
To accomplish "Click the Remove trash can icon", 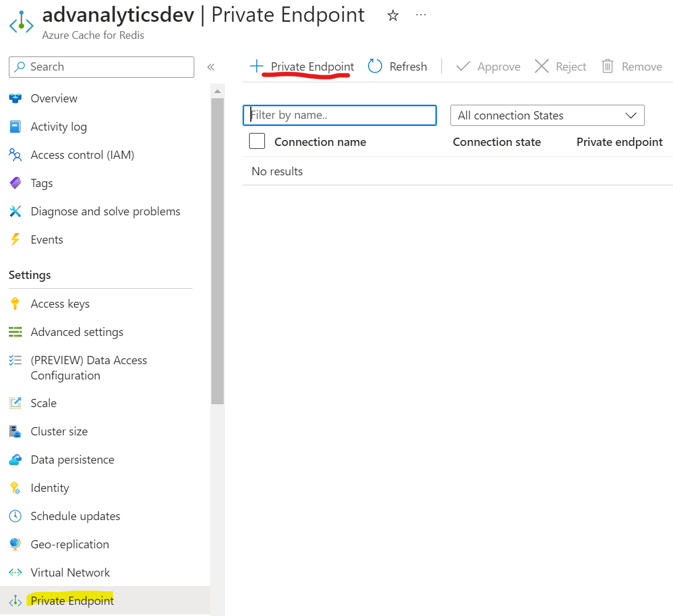I will (608, 66).
